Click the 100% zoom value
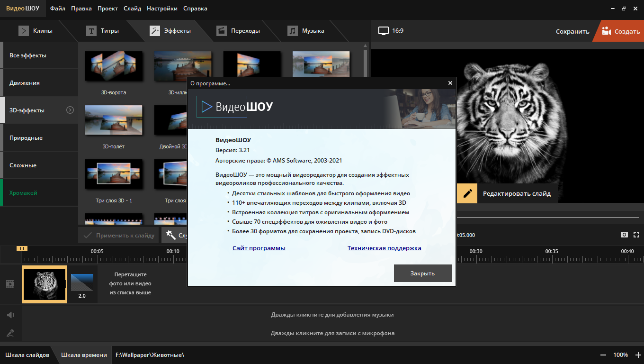The height and width of the screenshot is (364, 644). [x=620, y=355]
